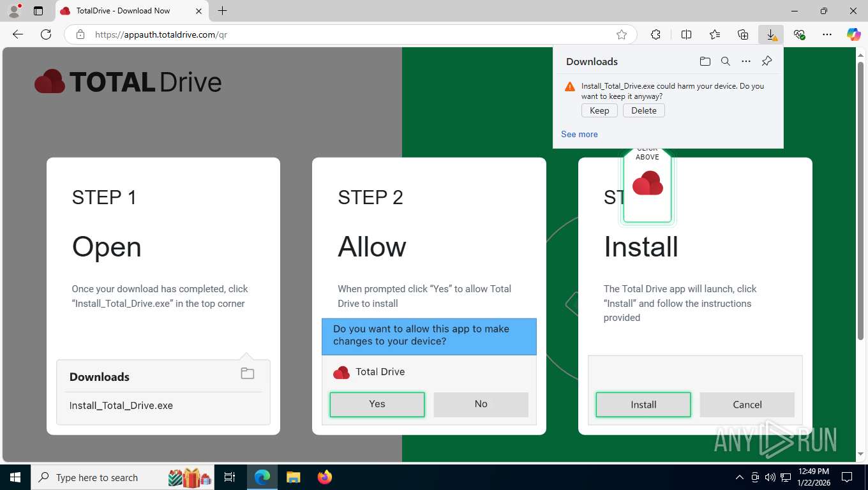Click the Yes button in Step 2 card

tap(377, 405)
